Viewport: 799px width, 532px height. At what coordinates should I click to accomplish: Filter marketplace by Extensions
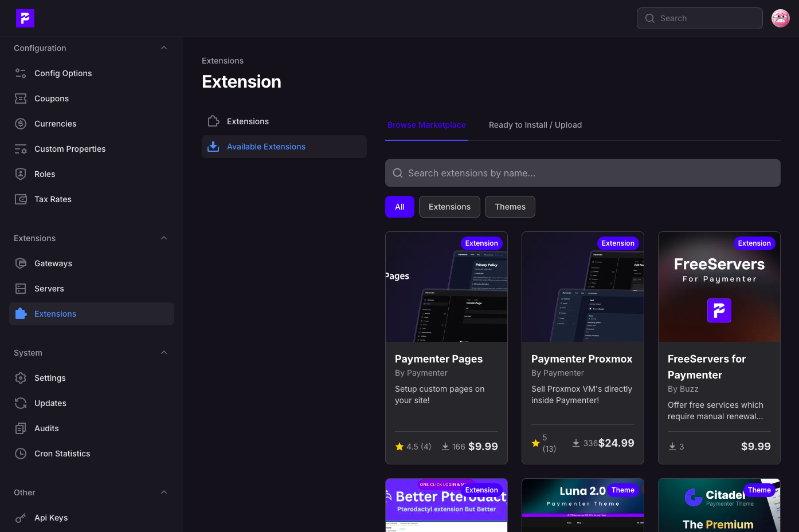coord(449,207)
